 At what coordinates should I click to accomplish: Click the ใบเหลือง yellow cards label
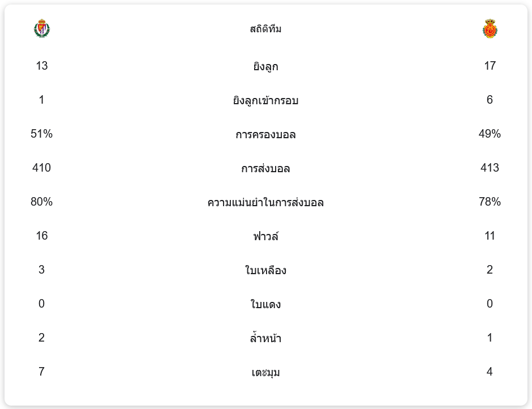tap(265, 270)
